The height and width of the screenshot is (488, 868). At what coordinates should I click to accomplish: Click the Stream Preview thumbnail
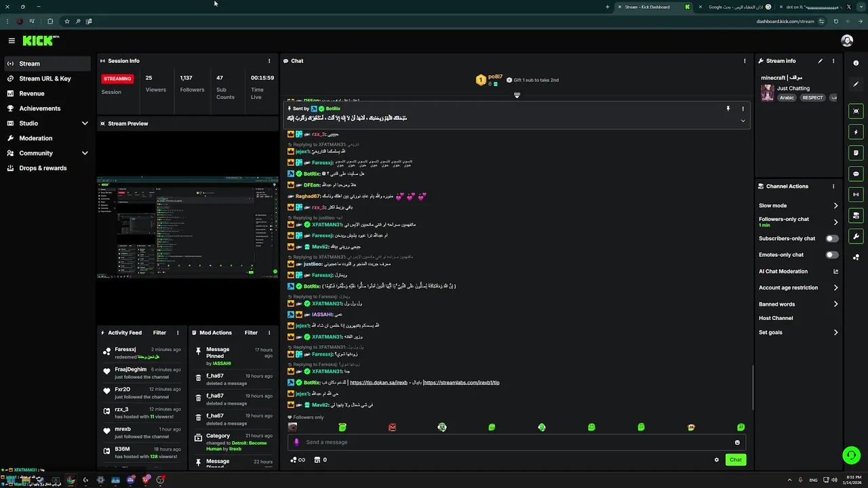point(187,228)
